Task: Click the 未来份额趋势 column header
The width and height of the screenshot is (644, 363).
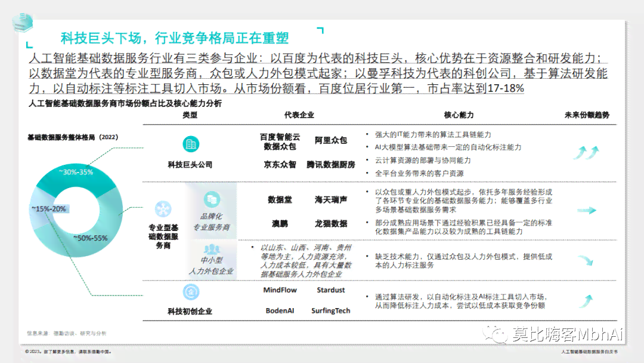Action: click(x=587, y=115)
